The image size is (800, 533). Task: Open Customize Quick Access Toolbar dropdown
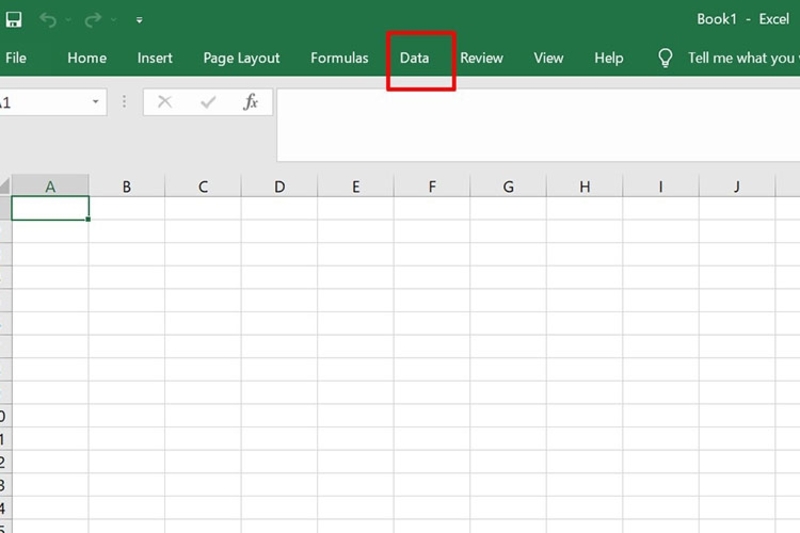tap(139, 20)
